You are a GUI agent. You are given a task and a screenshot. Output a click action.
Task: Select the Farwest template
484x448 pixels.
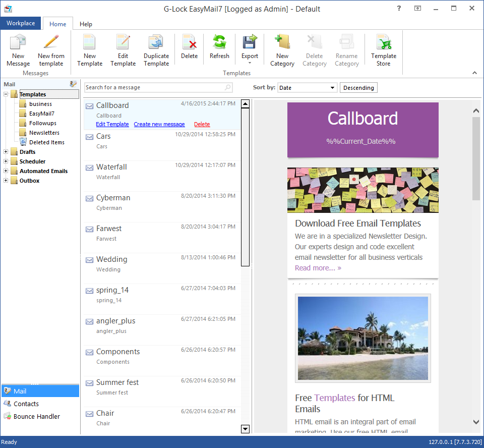[x=162, y=238]
